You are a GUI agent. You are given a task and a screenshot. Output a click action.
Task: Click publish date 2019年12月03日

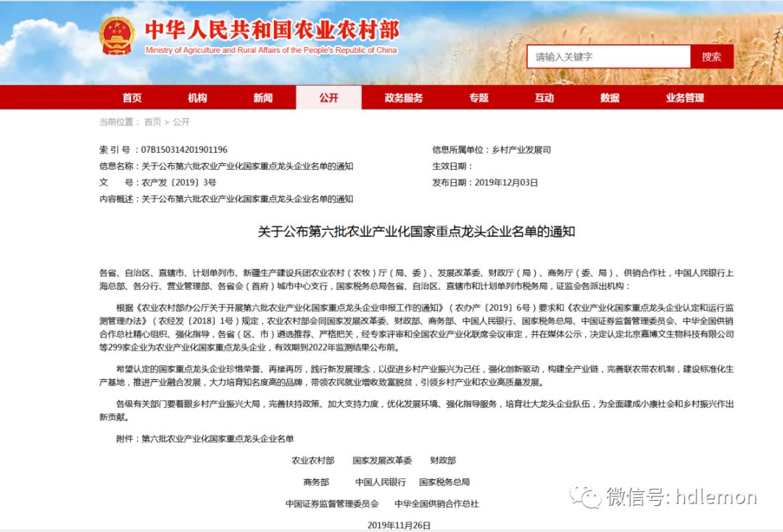tap(506, 183)
